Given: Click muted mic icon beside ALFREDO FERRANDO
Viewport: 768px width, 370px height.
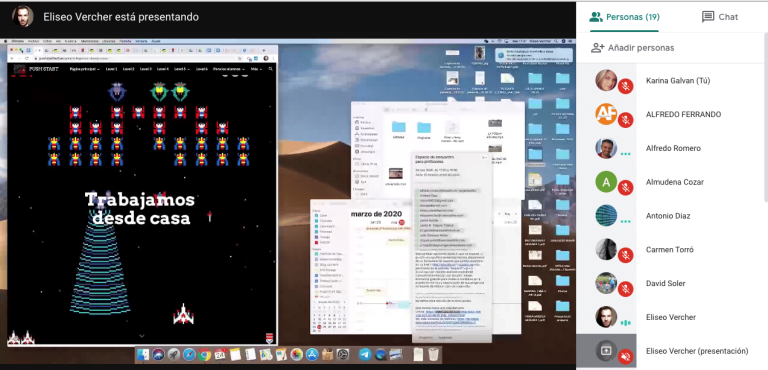Looking at the screenshot, I should click(x=625, y=120).
